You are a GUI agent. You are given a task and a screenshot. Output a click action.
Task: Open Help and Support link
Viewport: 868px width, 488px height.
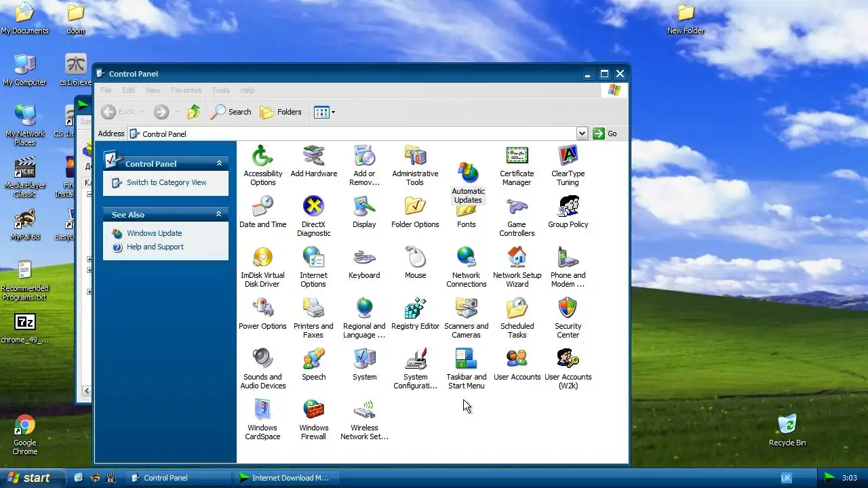point(155,247)
